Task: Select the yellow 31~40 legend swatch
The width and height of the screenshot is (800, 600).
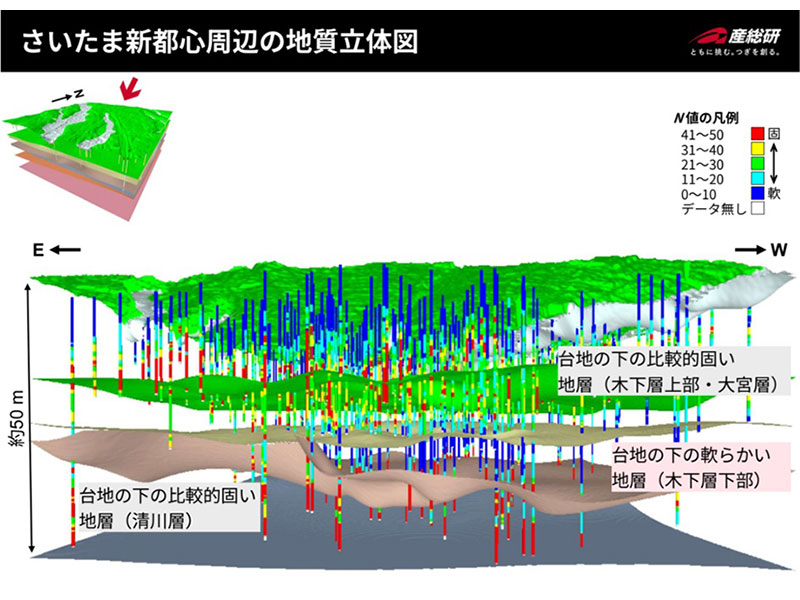Action: [x=757, y=148]
